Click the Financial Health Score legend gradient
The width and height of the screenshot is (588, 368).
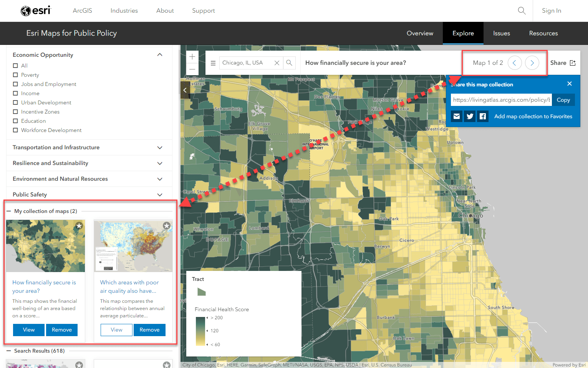pyautogui.click(x=200, y=331)
